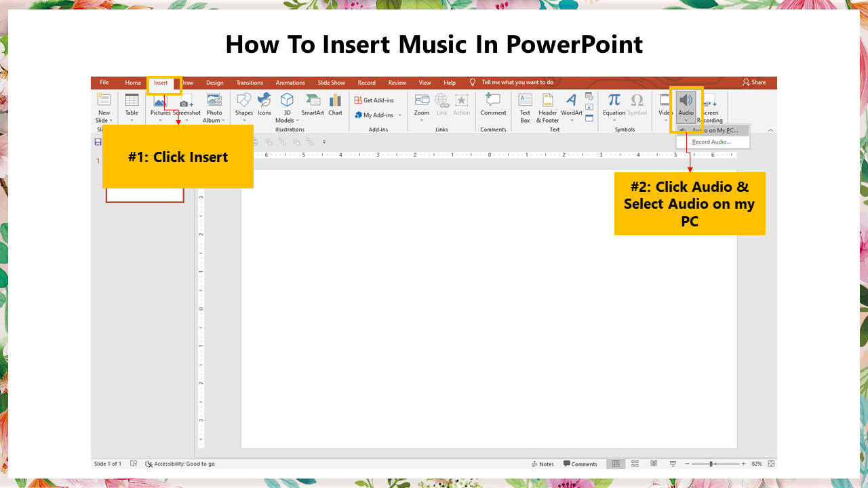The width and height of the screenshot is (868, 488).
Task: Open the Animations tab
Action: click(290, 83)
